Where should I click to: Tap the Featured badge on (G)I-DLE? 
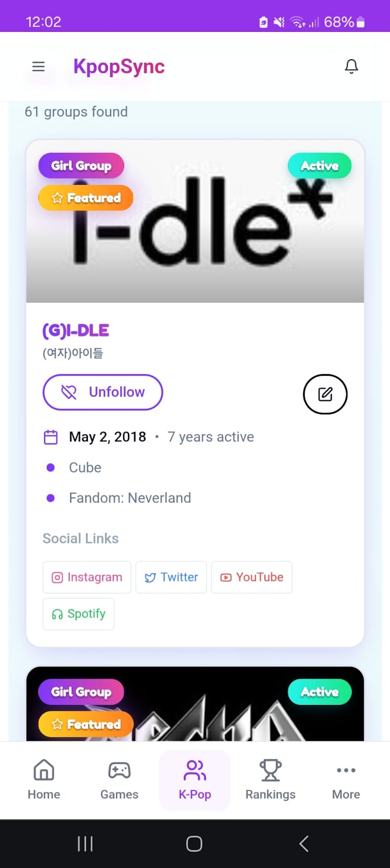pos(86,198)
